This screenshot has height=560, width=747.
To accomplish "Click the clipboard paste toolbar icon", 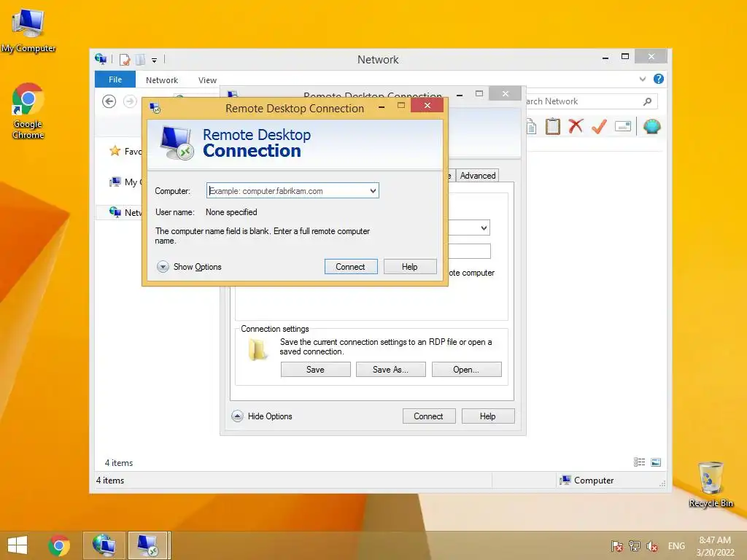I will coord(553,127).
